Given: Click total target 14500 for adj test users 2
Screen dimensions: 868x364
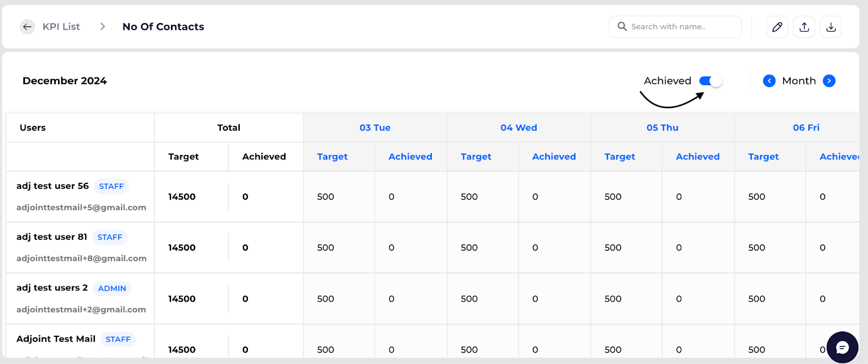Looking at the screenshot, I should [182, 299].
